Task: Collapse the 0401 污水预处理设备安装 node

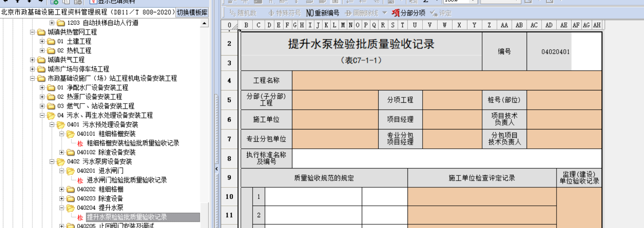Action: point(52,124)
